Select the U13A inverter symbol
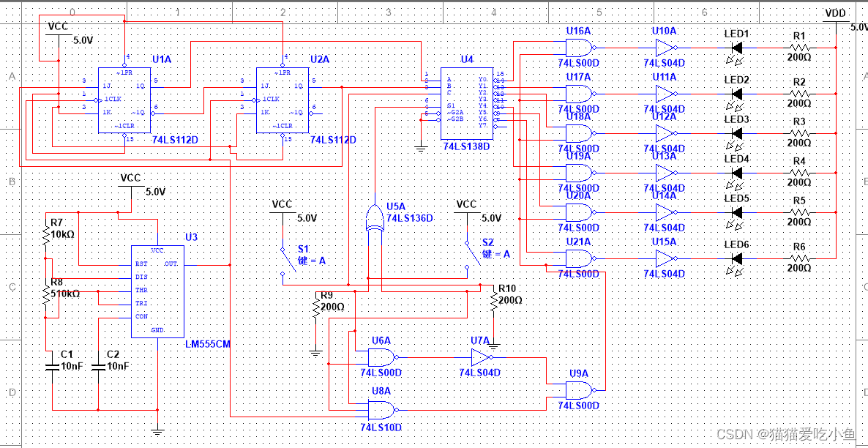This screenshot has height=448, width=868. coord(667,173)
